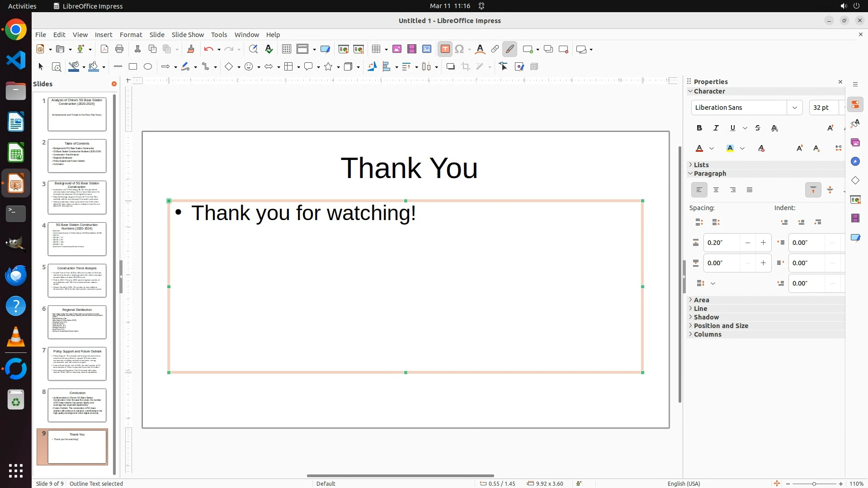Click the Insert Image icon
Screen dimensions: 868x488
point(397,49)
